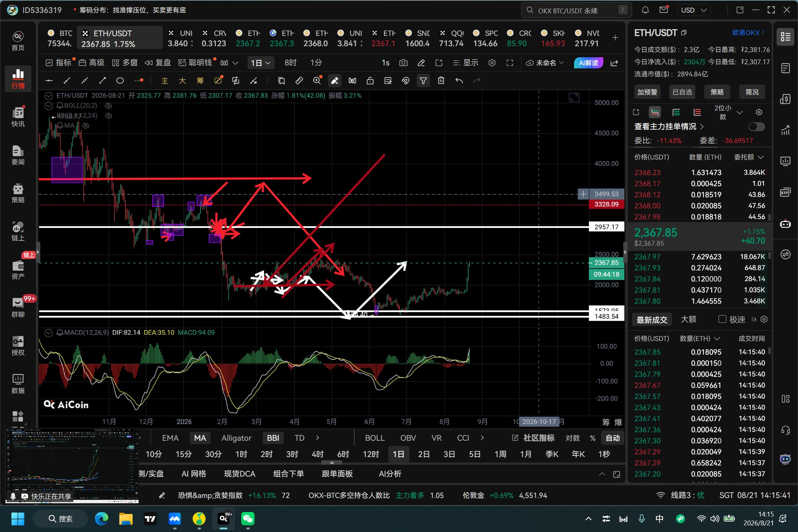Open WeChat from the taskbar
798x532 pixels.
(248, 519)
